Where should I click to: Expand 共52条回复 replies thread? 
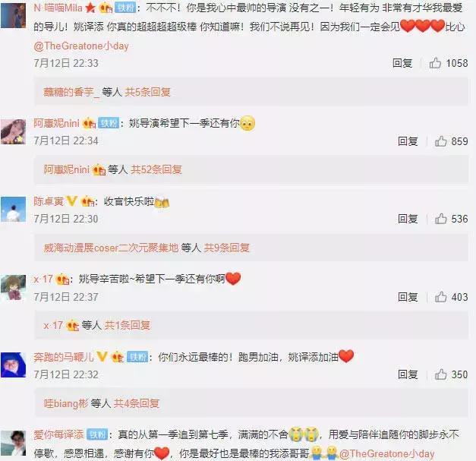pyautogui.click(x=156, y=169)
